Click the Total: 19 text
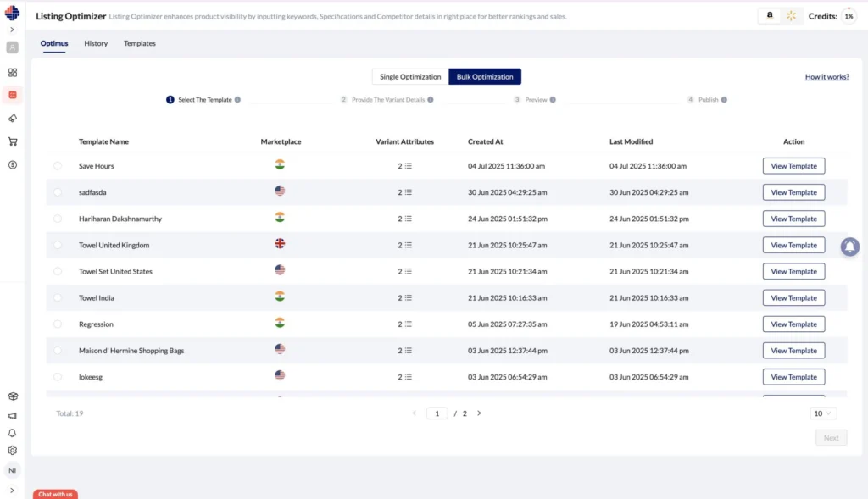This screenshot has width=868, height=499. click(70, 413)
